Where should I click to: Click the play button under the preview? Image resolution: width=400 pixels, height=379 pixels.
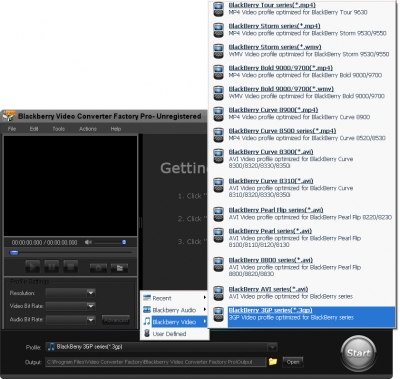click(x=33, y=266)
